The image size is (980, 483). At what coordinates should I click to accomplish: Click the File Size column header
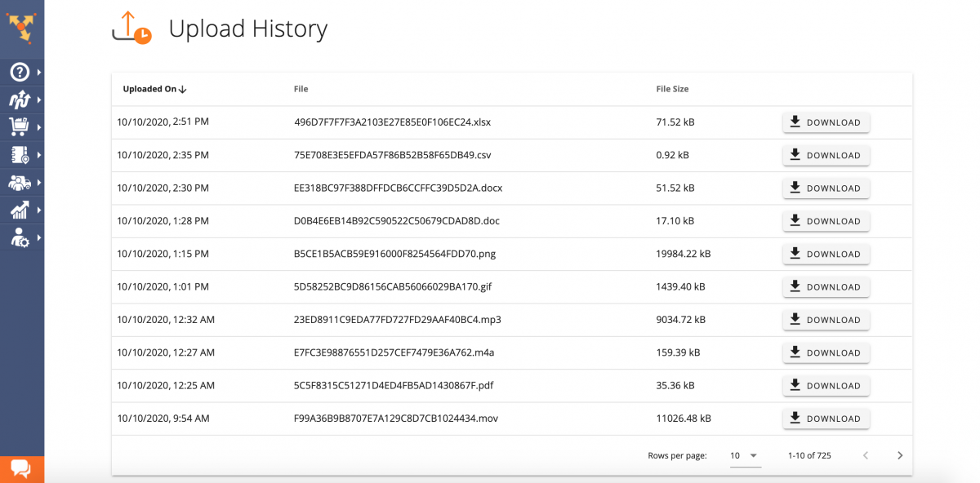[672, 89]
